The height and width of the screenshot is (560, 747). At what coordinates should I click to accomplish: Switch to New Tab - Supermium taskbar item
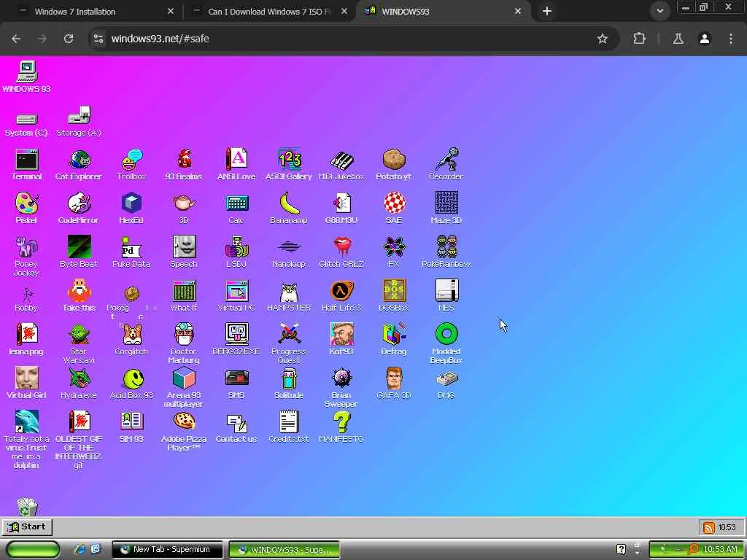pos(167,549)
